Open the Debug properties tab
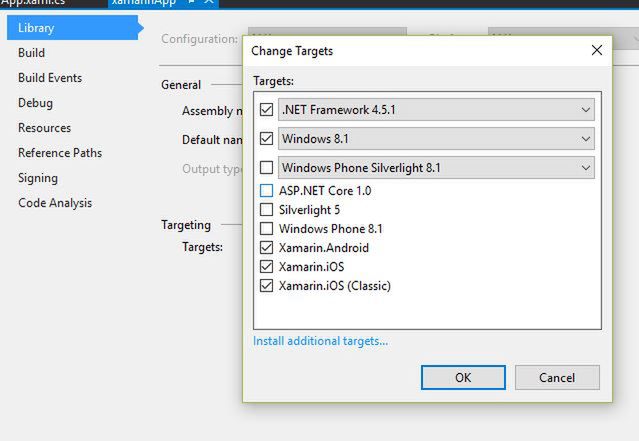Screen dimensions: 639x441 click(x=35, y=103)
